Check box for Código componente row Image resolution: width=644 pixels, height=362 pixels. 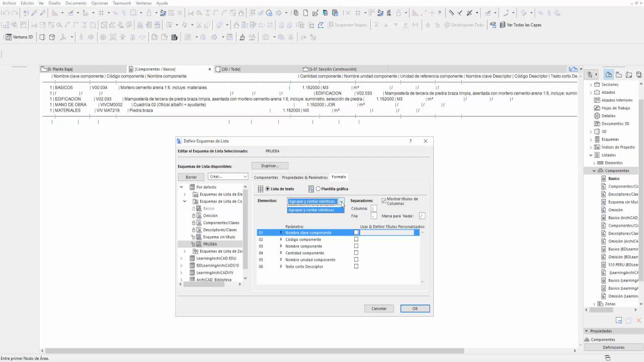tap(356, 239)
